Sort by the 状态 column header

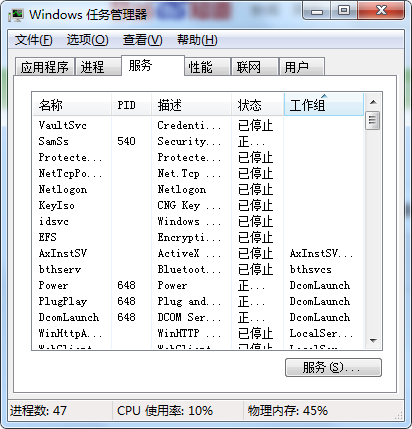click(x=257, y=105)
